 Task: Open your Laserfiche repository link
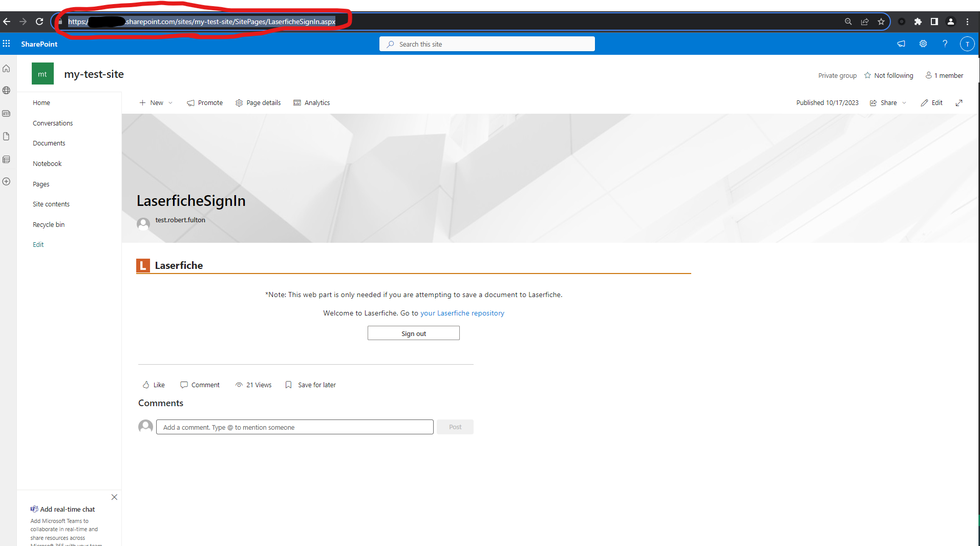click(x=462, y=313)
